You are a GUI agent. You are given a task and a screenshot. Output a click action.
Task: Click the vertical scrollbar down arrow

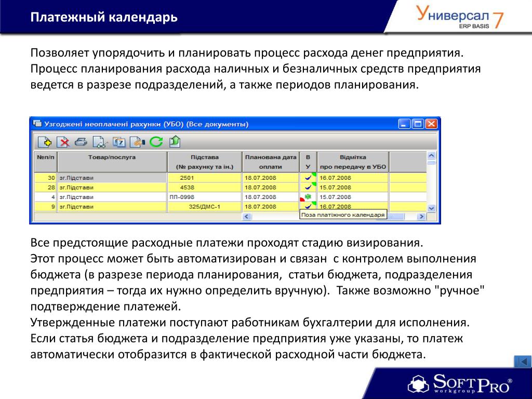(431, 208)
